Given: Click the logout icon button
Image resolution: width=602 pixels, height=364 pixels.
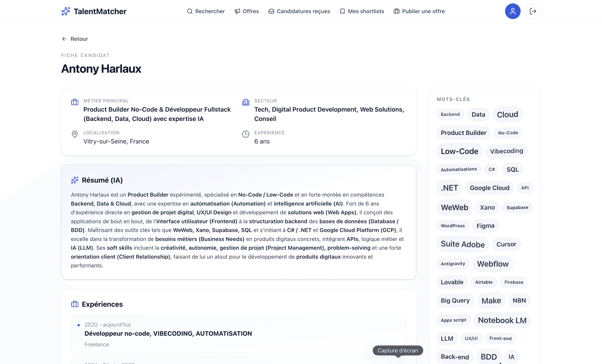Looking at the screenshot, I should [x=533, y=11].
